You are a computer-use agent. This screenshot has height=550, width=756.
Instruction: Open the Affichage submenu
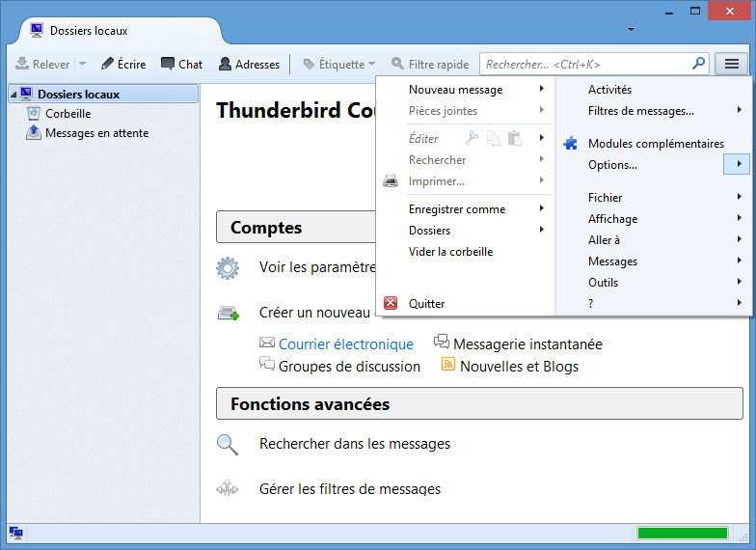click(x=654, y=218)
